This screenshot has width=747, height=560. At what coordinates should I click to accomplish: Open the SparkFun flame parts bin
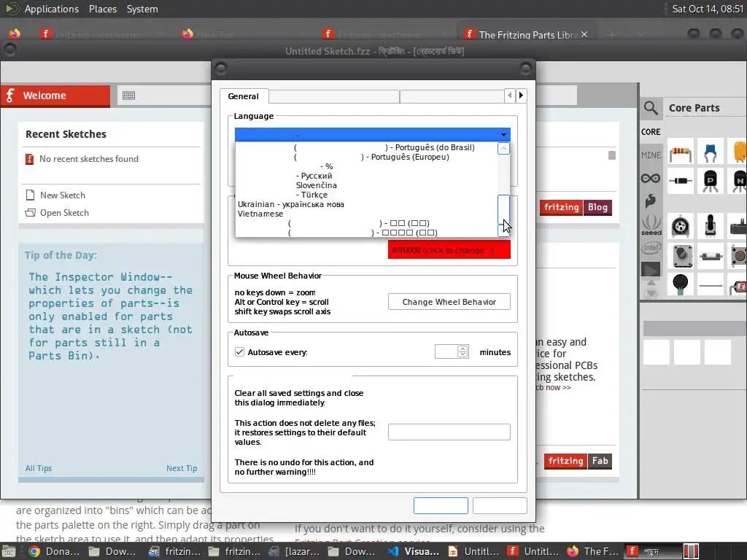point(651,201)
